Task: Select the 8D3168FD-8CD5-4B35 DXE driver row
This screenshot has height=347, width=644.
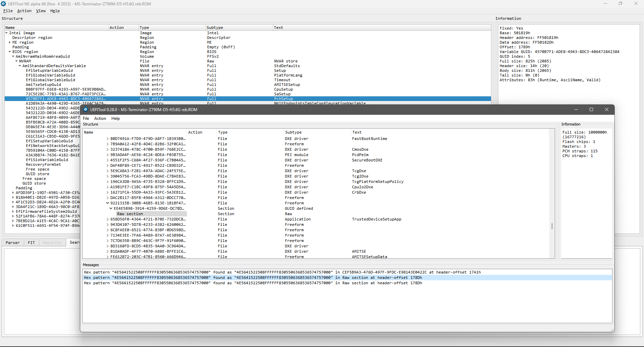Action: coord(315,246)
